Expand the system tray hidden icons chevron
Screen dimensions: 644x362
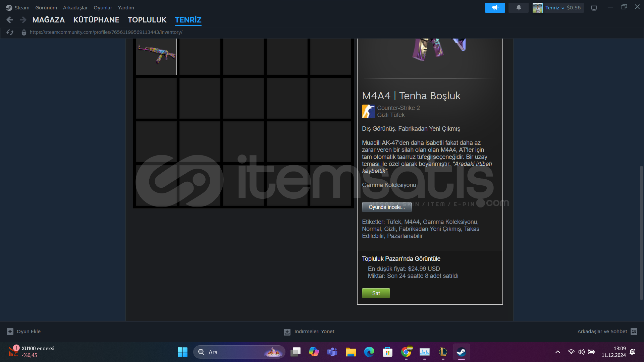click(557, 352)
